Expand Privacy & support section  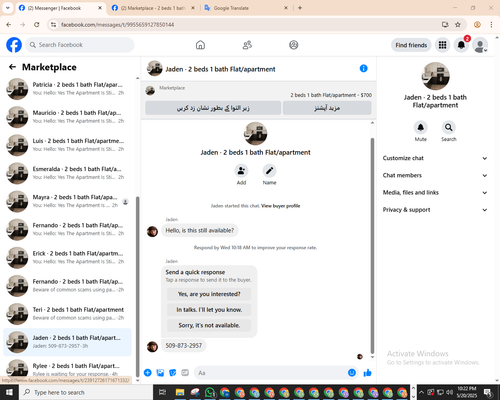tap(435, 210)
